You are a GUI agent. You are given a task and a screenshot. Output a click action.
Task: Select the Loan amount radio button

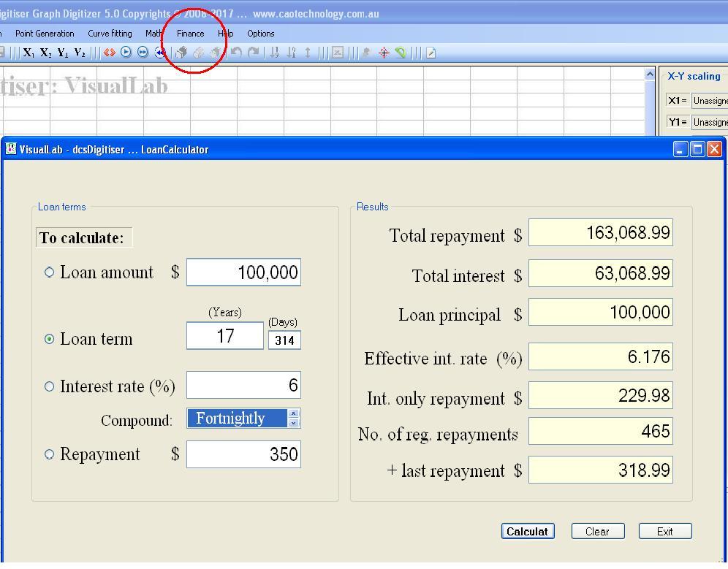tap(48, 272)
